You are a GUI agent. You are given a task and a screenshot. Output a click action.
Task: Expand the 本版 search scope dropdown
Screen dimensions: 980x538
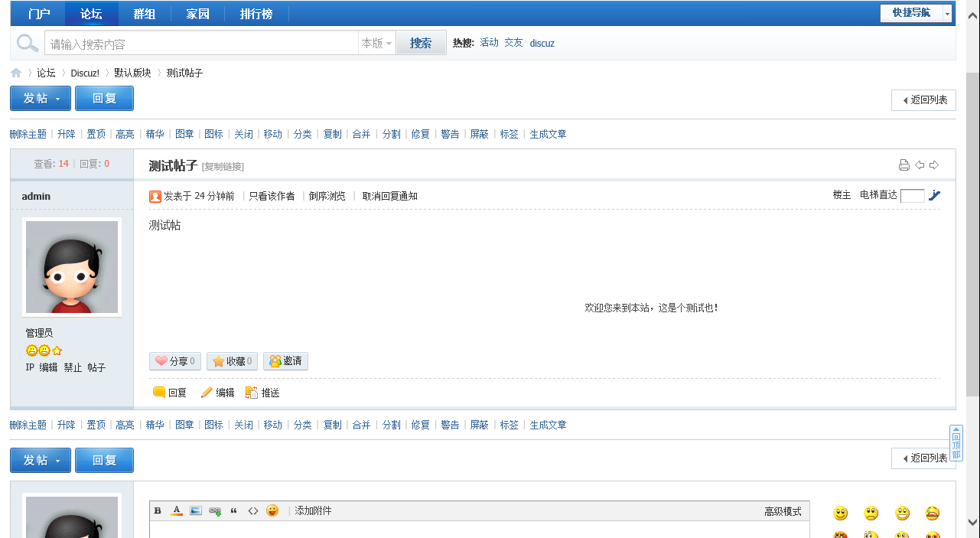click(376, 44)
